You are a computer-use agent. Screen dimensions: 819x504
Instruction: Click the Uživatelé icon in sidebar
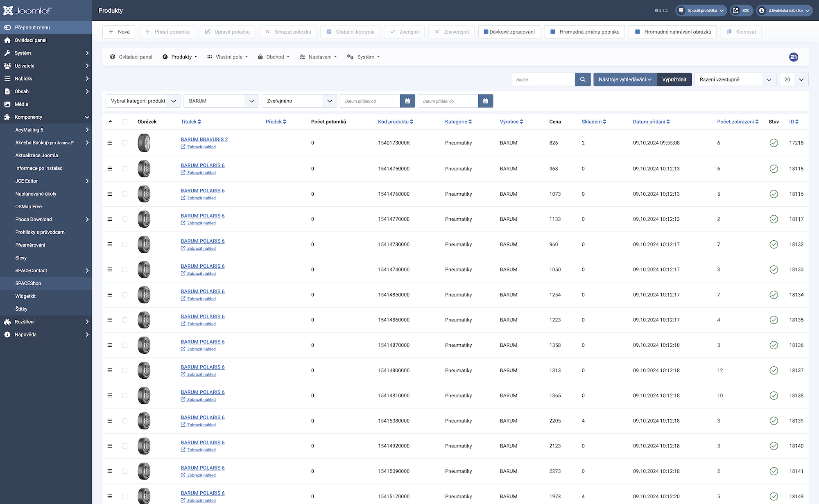pos(7,66)
